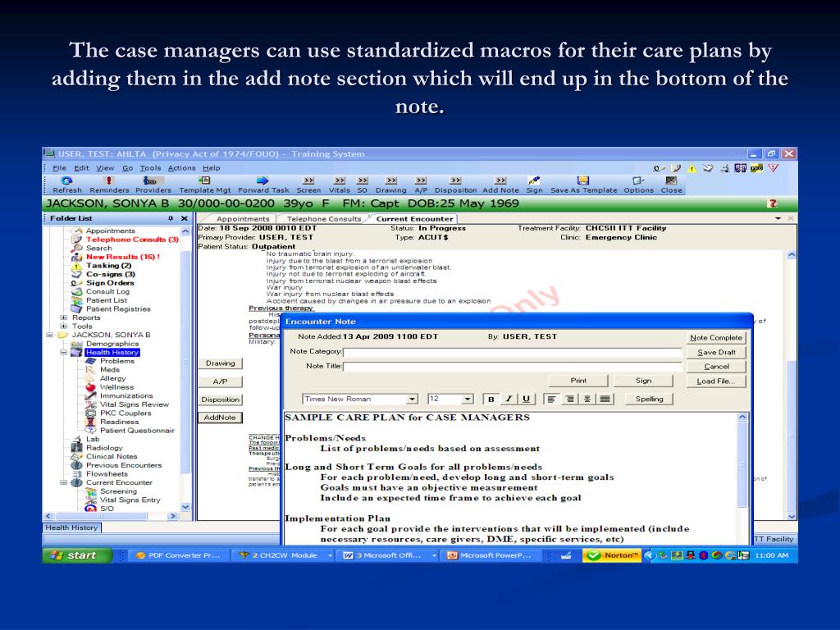The height and width of the screenshot is (630, 840).
Task: Toggle italic formatting in Encounter Note
Action: click(x=509, y=399)
